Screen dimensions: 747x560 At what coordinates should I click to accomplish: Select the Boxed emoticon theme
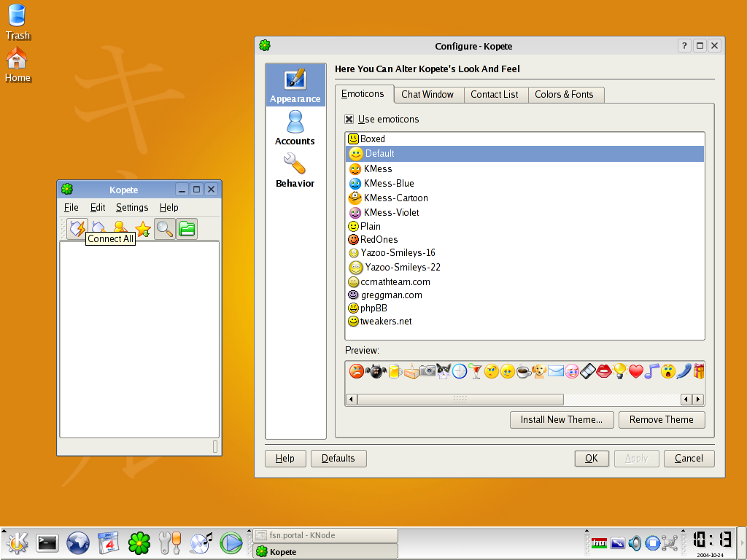[x=525, y=139]
